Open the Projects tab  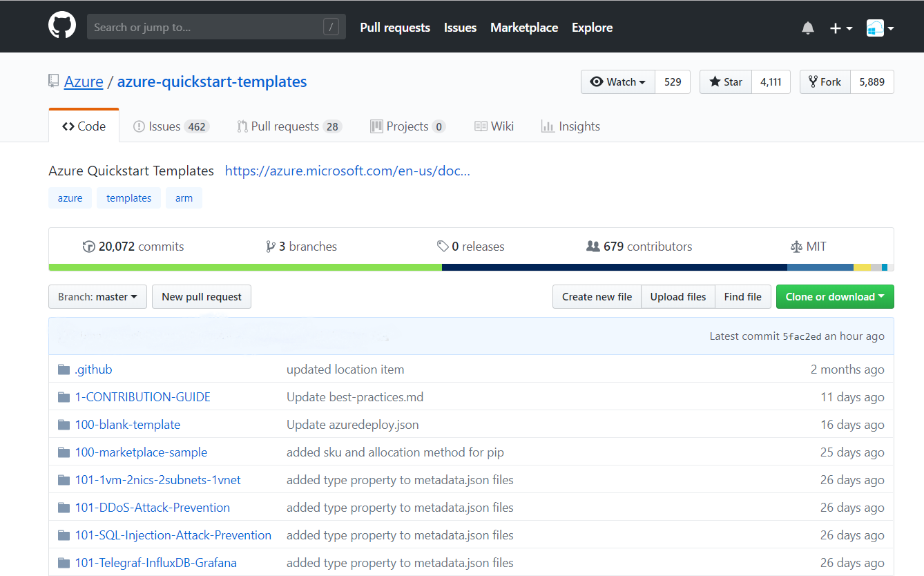[407, 126]
